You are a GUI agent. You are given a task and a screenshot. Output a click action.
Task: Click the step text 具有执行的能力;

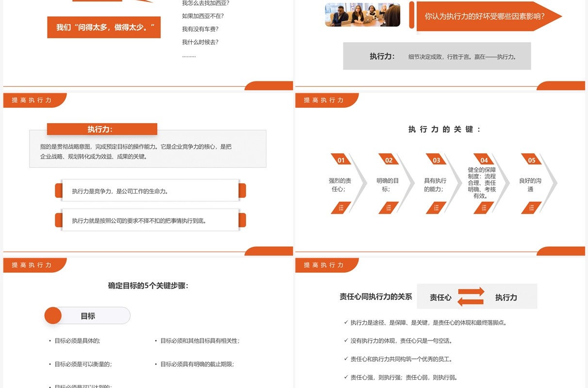coord(435,185)
